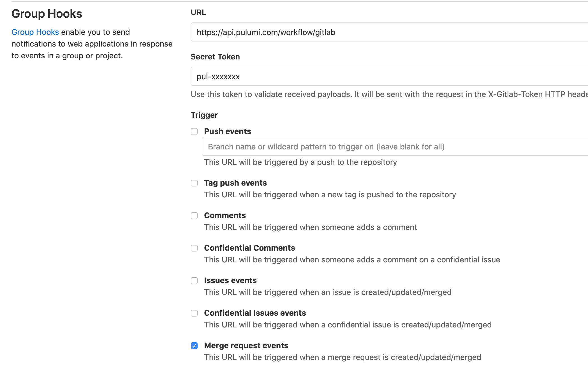Uncheck the Merge request events checkbox
588x365 pixels.
pyautogui.click(x=194, y=346)
